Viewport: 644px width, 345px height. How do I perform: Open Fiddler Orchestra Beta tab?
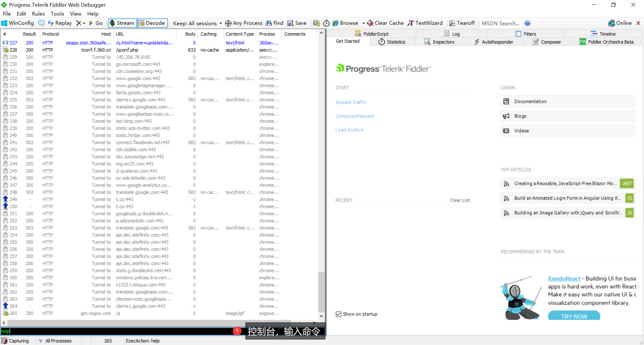point(606,42)
